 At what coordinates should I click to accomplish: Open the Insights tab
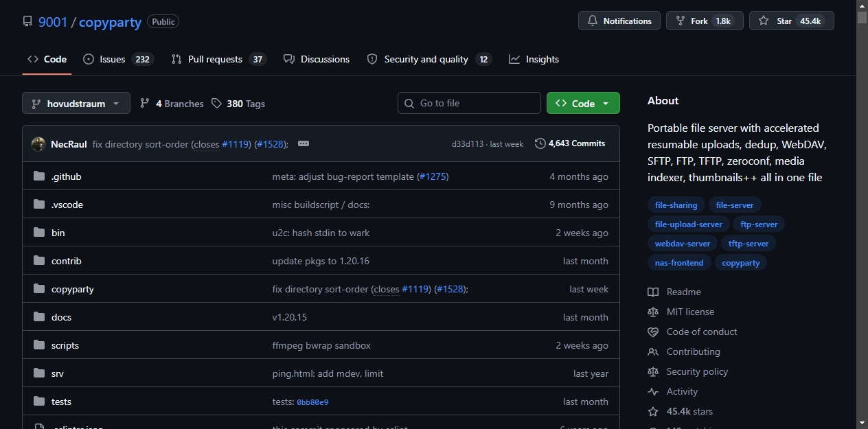pyautogui.click(x=534, y=59)
